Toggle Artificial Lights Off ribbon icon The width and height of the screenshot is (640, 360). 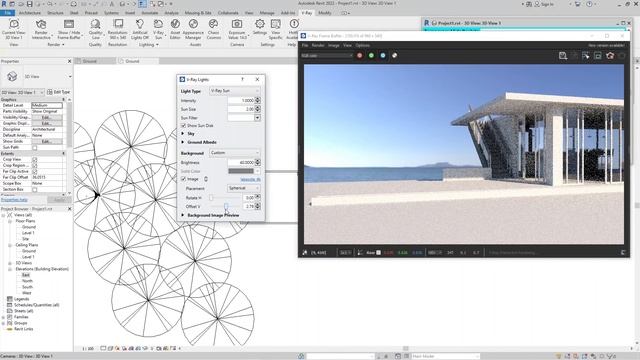[140, 24]
